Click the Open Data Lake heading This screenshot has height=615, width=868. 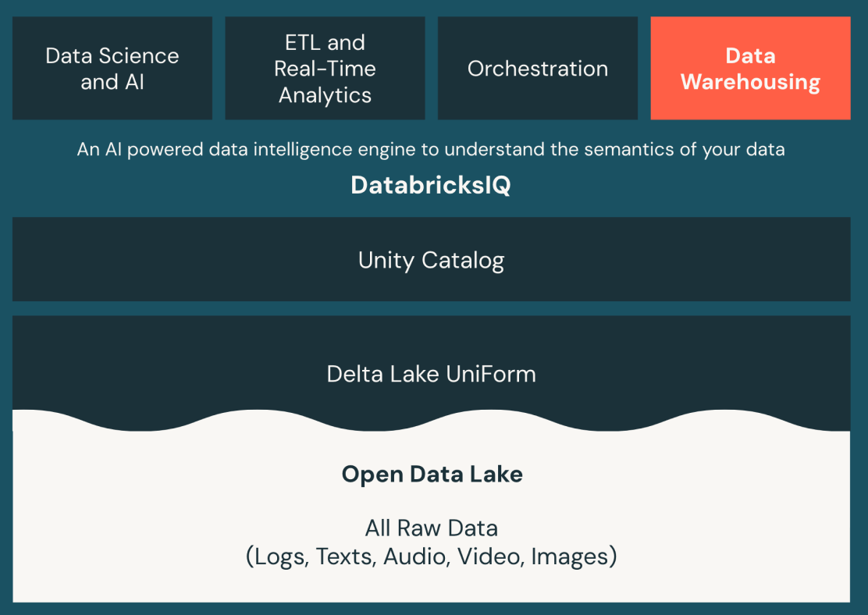pos(432,475)
